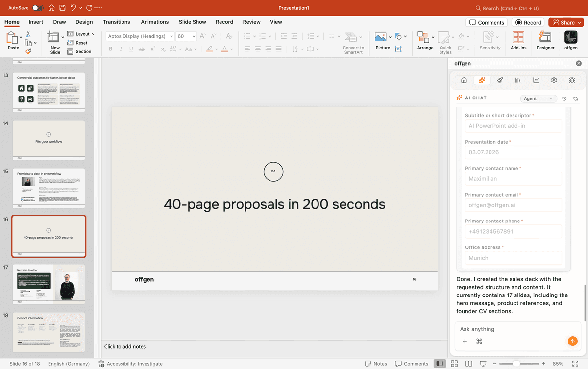This screenshot has width=588, height=369.
Task: Start slide show from status bar
Action: pyautogui.click(x=483, y=364)
